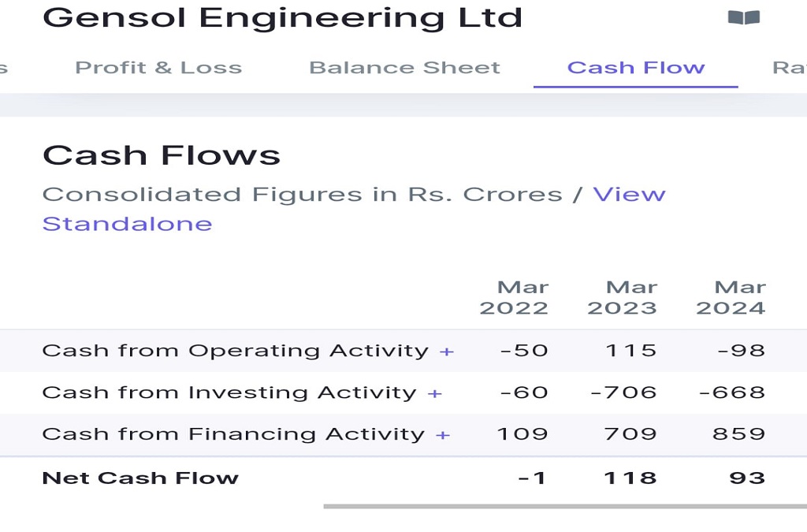Click Net Cash Flow value 118
The height and width of the screenshot is (532, 807).
pos(630,478)
